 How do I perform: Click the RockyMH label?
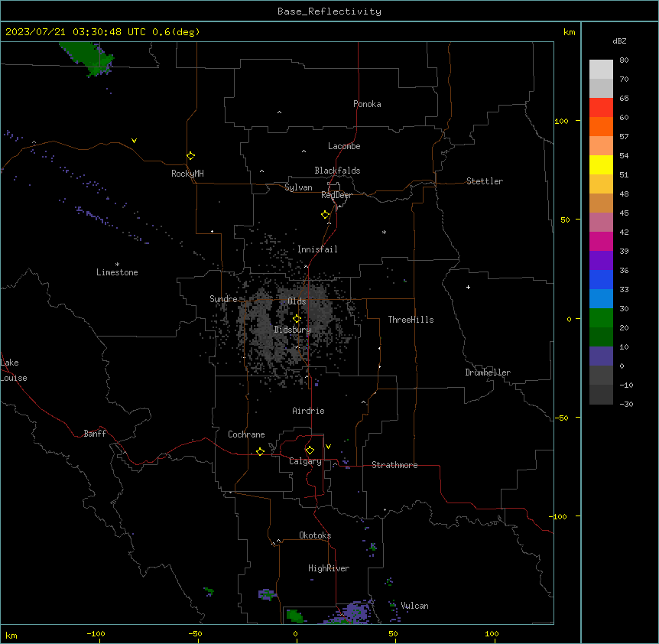187,174
